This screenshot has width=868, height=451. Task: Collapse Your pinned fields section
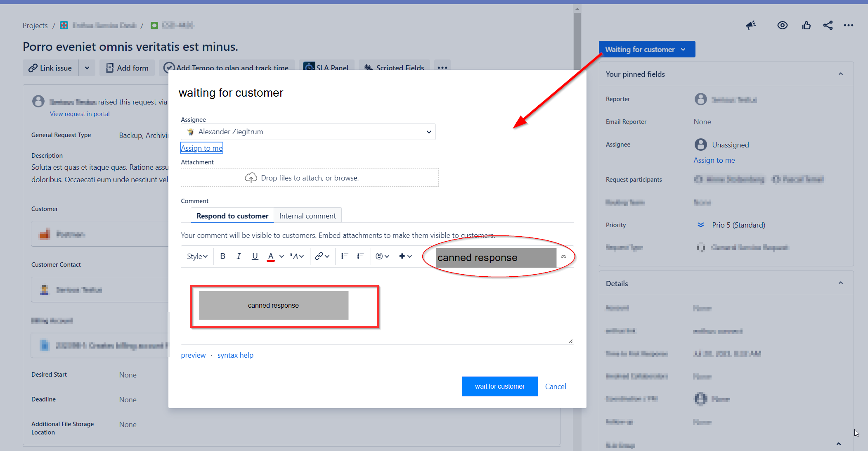coord(840,74)
